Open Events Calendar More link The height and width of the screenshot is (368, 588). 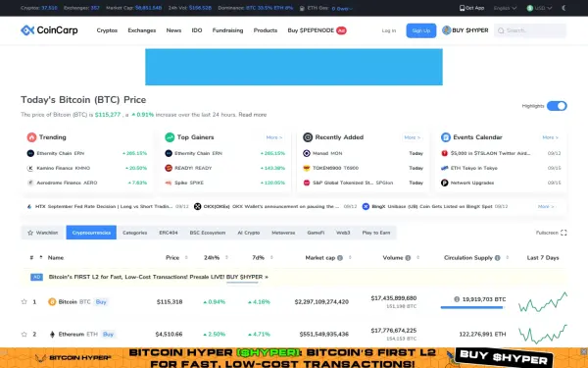coord(550,137)
